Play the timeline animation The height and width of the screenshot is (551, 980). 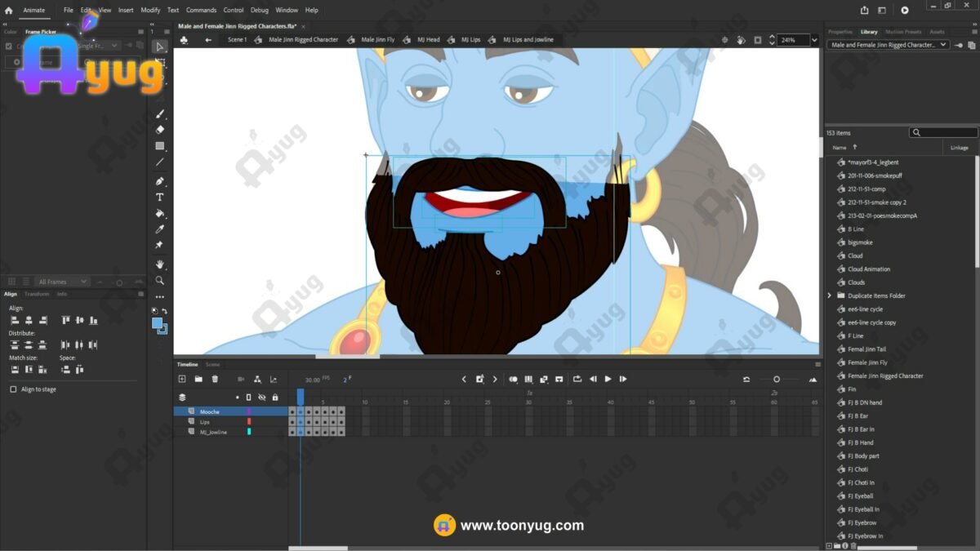(608, 379)
